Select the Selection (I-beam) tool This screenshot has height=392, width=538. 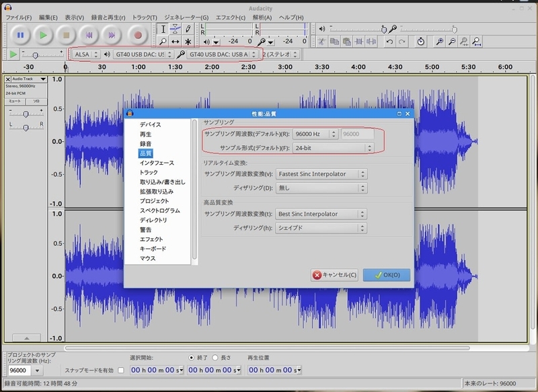click(x=163, y=29)
